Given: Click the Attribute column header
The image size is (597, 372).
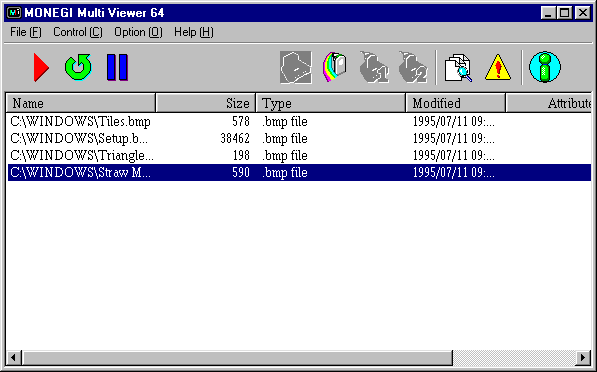Looking at the screenshot, I should 549,103.
